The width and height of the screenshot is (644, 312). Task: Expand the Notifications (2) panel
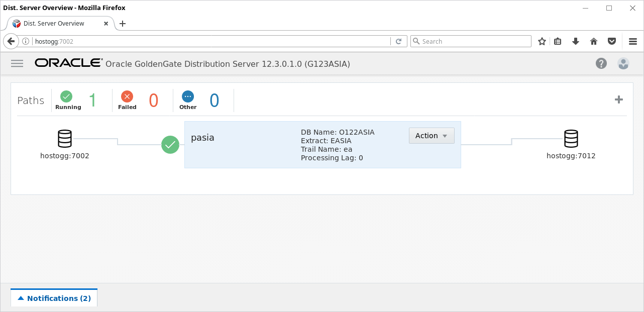(54, 298)
